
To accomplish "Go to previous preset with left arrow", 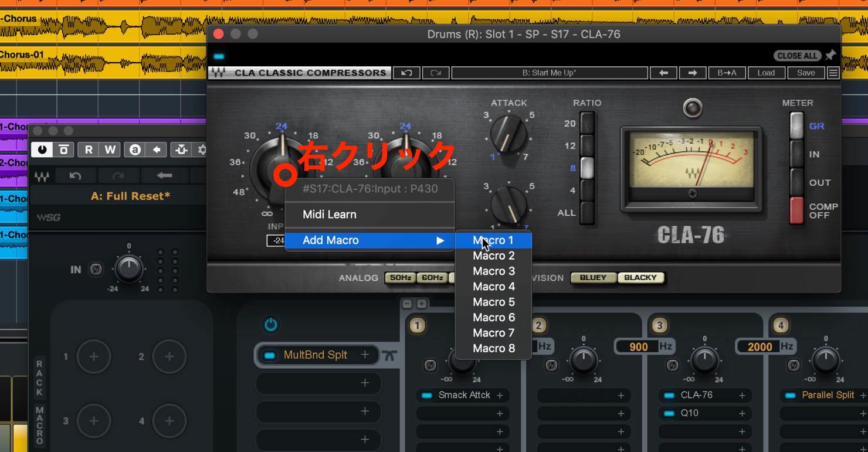I will coord(663,73).
